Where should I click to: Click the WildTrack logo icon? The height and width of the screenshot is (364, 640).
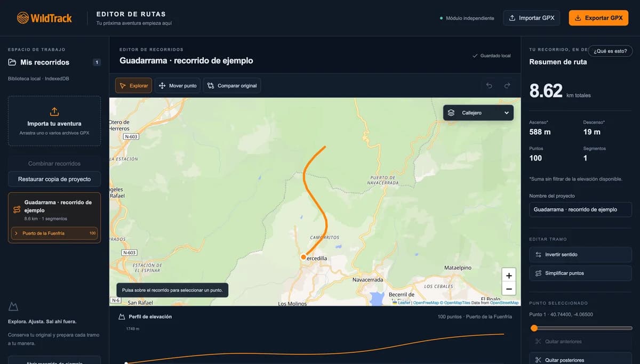pos(22,18)
